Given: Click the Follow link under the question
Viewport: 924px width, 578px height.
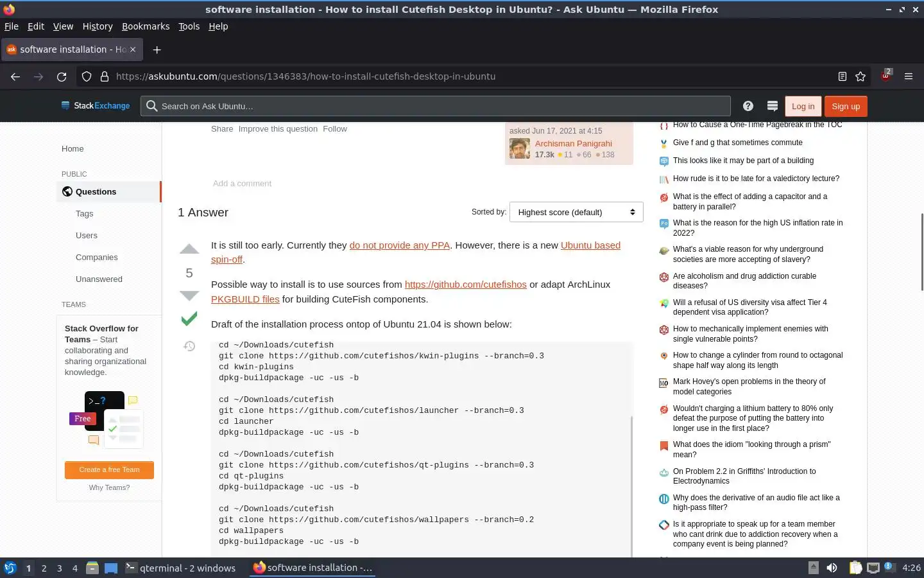Looking at the screenshot, I should coord(335,129).
